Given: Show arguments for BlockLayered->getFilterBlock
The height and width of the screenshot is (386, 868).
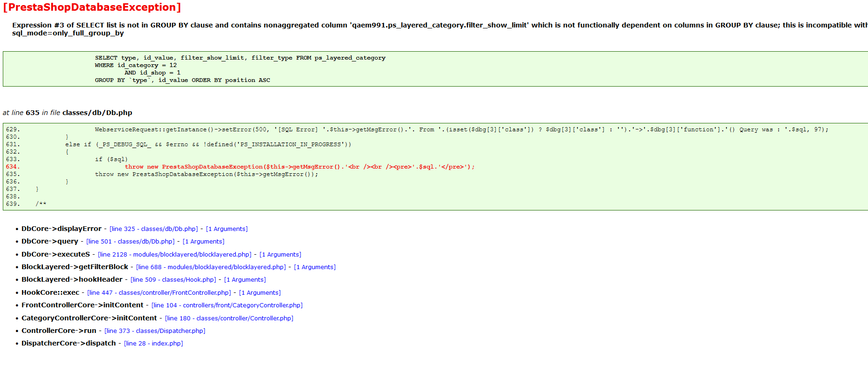Looking at the screenshot, I should [x=315, y=267].
